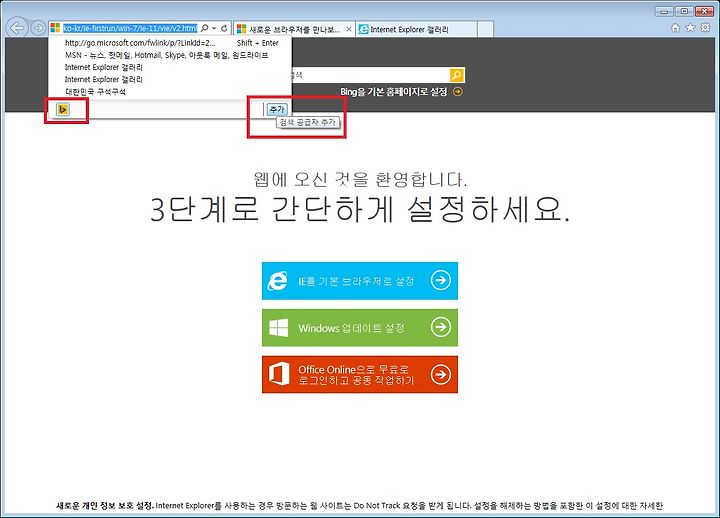Viewport: 720px width, 518px height.
Task: Select the go.microsoft.com fwlink suggestion
Action: 170,43
